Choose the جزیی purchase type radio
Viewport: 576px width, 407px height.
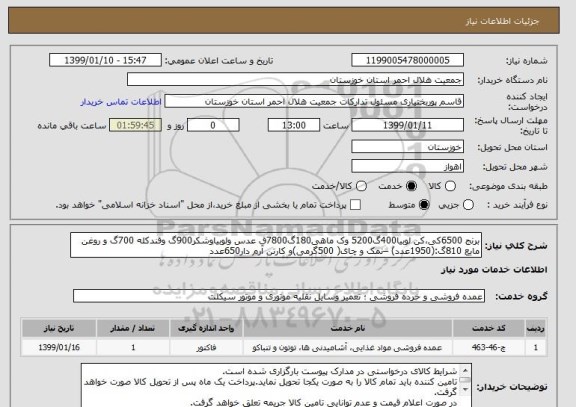pyautogui.click(x=468, y=205)
